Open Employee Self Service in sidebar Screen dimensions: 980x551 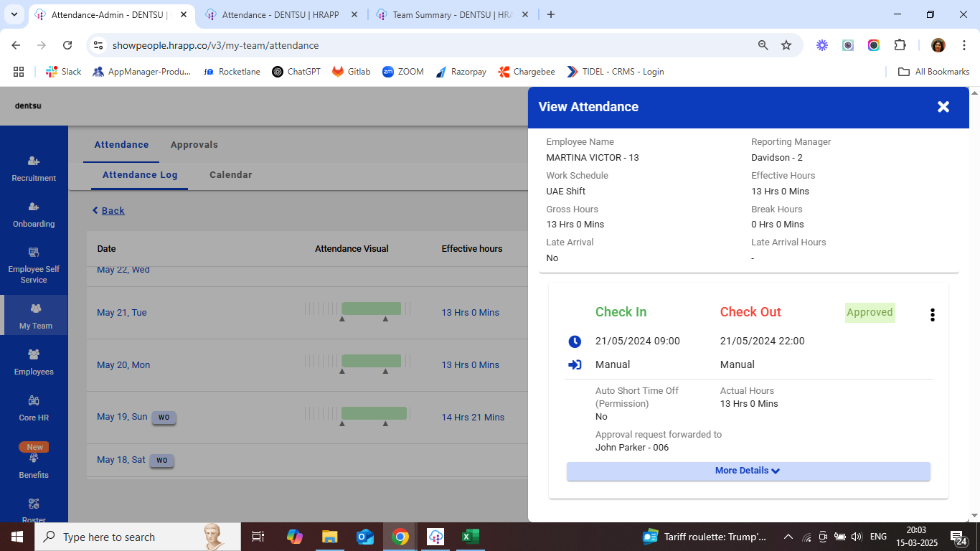pyautogui.click(x=34, y=253)
